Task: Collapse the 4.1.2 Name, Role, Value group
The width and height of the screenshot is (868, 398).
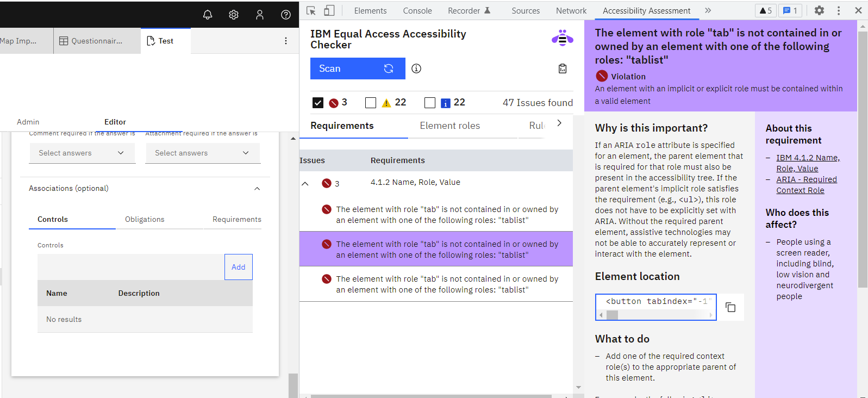Action: (x=305, y=183)
